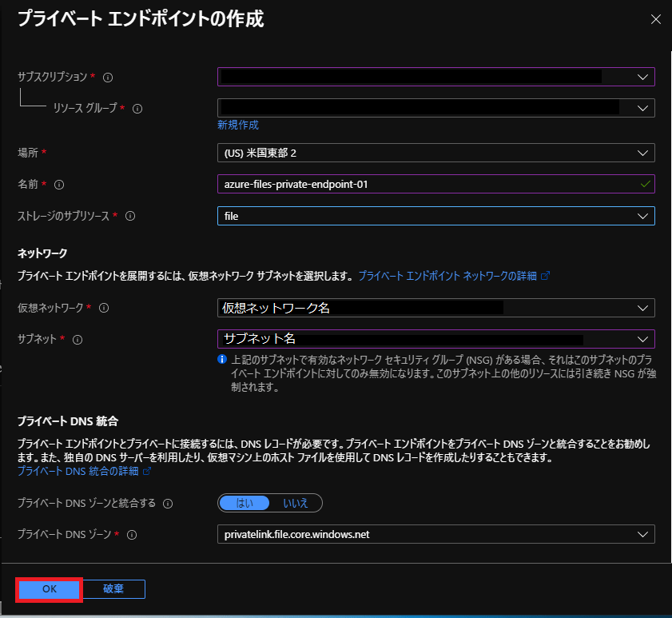
Task: Expand the 場所 dropdown showing 米国東部 2
Action: coord(435,153)
